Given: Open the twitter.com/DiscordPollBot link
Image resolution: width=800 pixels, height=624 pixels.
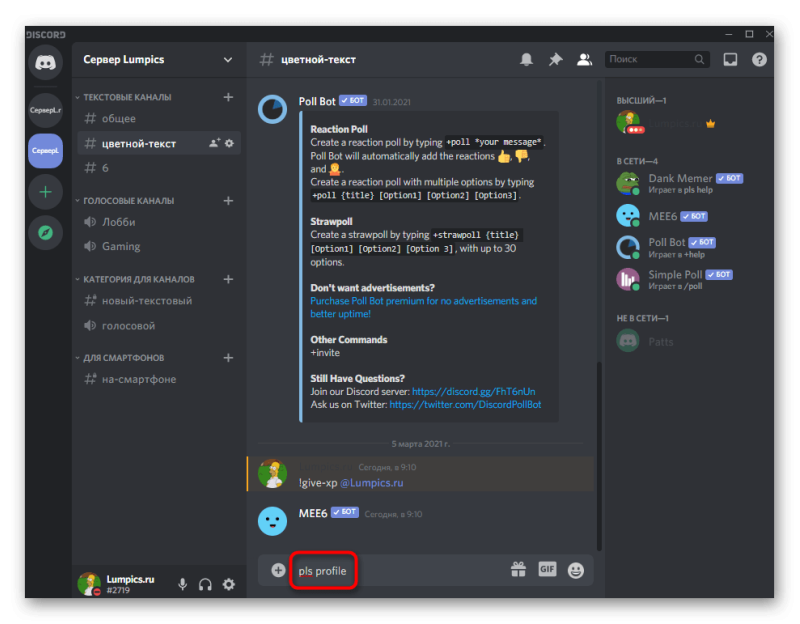Looking at the screenshot, I should [465, 405].
